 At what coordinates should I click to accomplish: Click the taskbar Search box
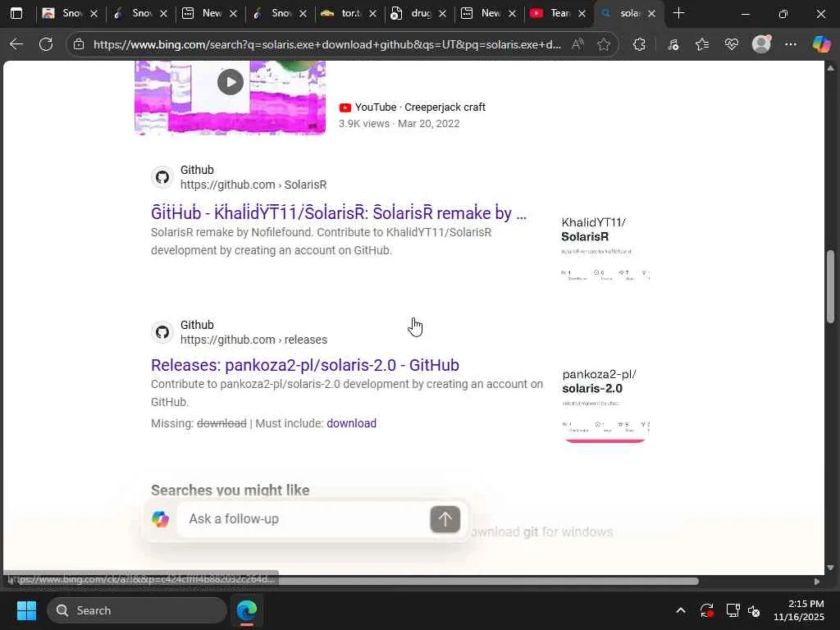[137, 610]
